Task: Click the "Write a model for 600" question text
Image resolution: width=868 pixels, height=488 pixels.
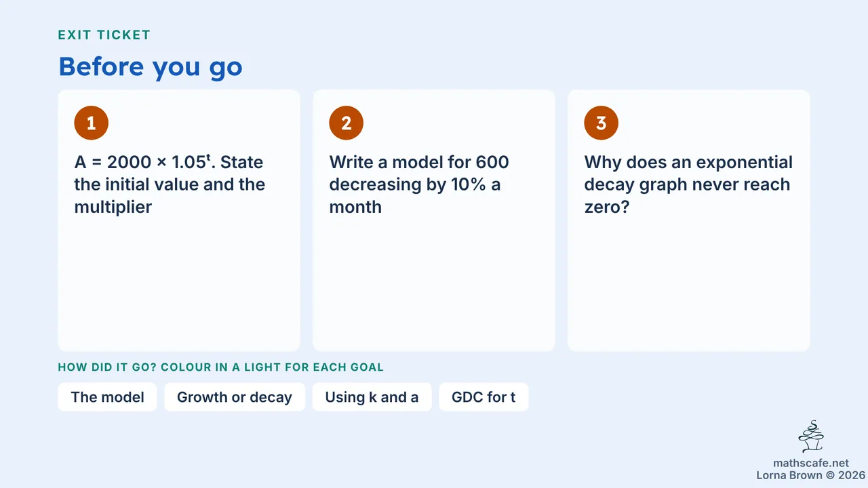Action: point(419,184)
